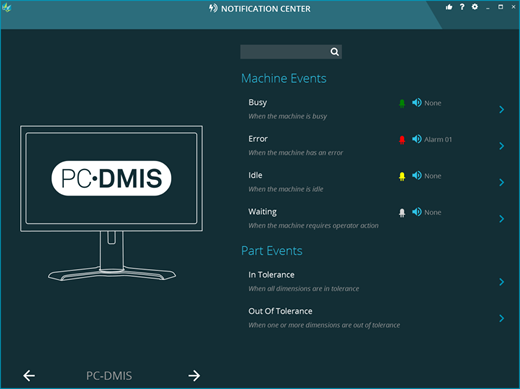
Task: Maximize the Notification Center window
Action: coord(501,7)
